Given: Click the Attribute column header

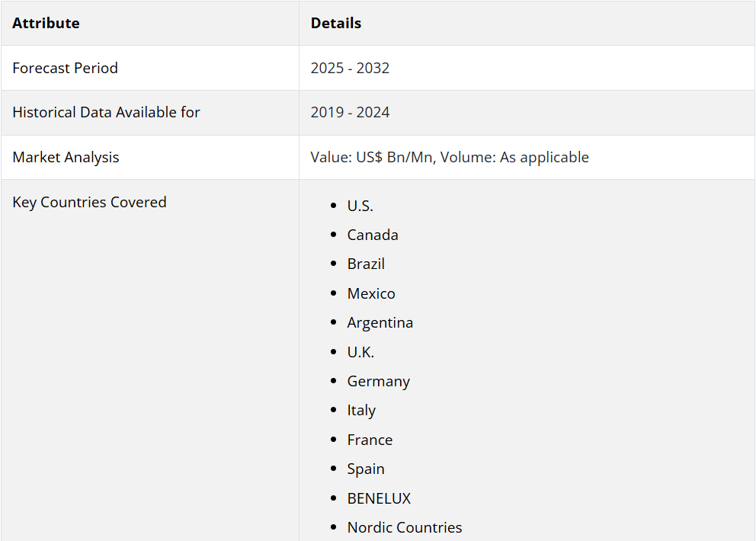Looking at the screenshot, I should [x=46, y=23].
